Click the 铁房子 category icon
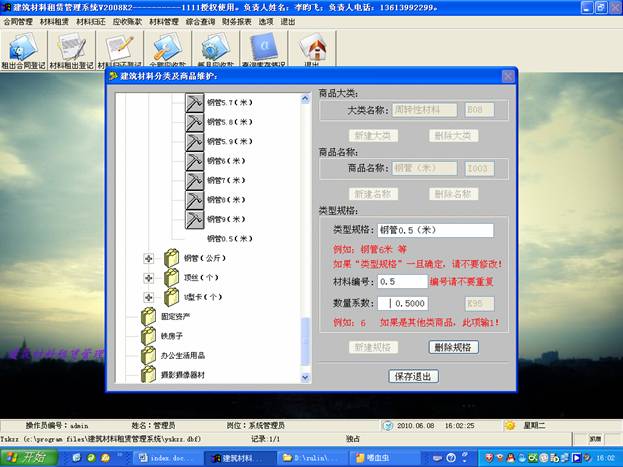This screenshot has height=467, width=623. [146, 336]
